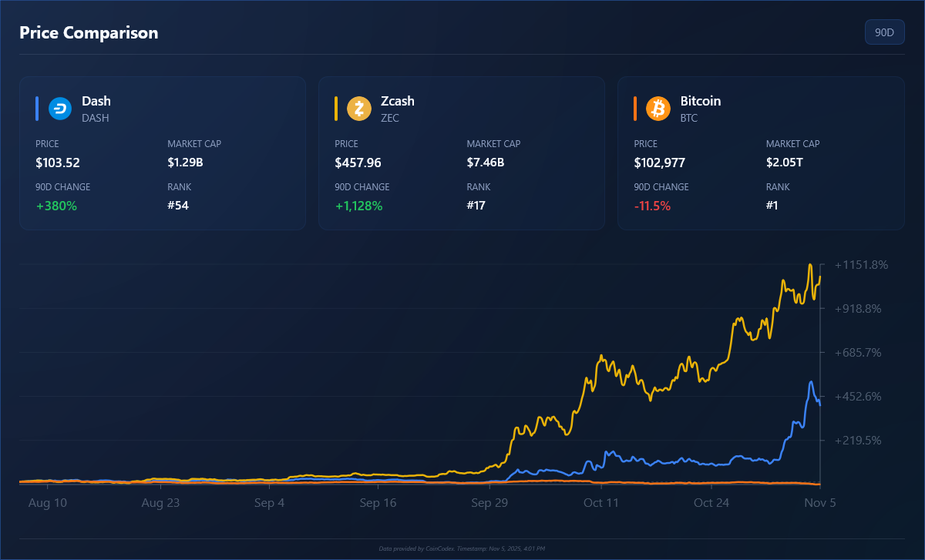
Task: Click the +1151.8% axis marker
Action: pyautogui.click(x=861, y=264)
